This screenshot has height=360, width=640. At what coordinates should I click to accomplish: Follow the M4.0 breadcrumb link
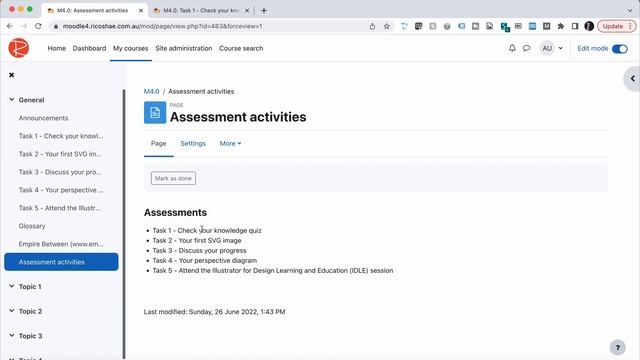[x=151, y=91]
